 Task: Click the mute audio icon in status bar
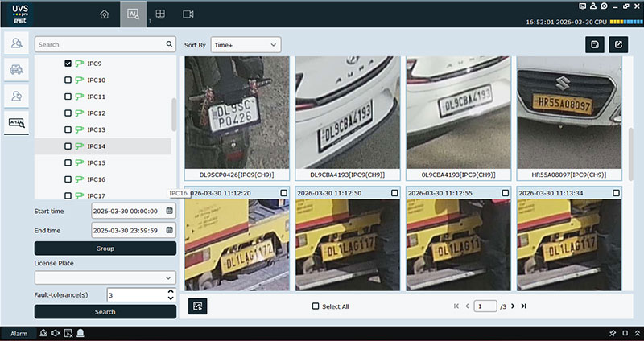click(x=56, y=333)
